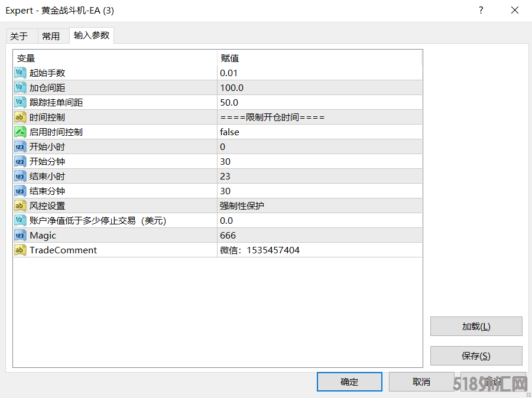Click the green chart icon beside 启用时间控制
This screenshot has width=532, height=398.
pyautogui.click(x=20, y=132)
